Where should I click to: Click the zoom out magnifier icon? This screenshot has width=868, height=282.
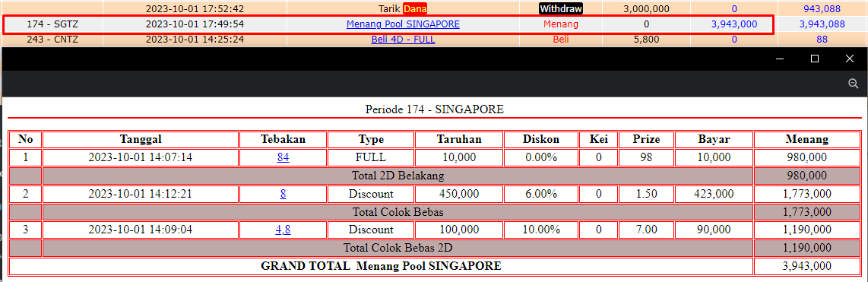853,84
